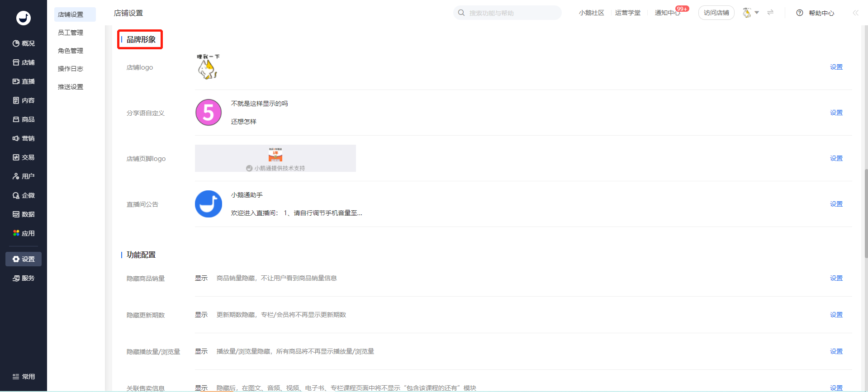Open 企微 section in sidebar
Image resolution: width=868 pixels, height=392 pixels.
click(x=24, y=195)
